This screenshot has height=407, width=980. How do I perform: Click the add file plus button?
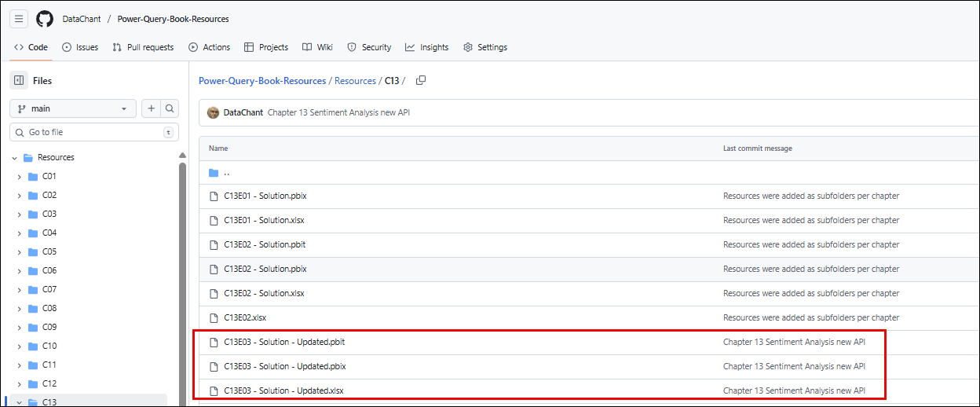[x=151, y=108]
